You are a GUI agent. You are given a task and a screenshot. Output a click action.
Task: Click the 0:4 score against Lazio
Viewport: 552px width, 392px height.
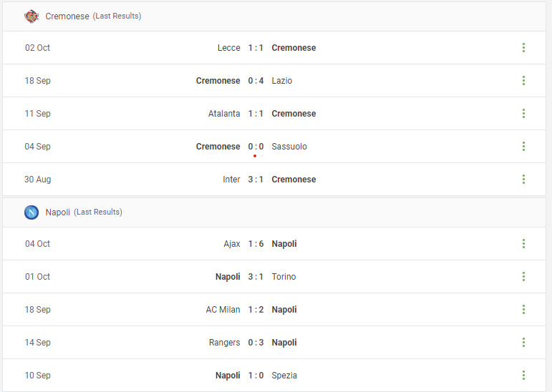(256, 81)
